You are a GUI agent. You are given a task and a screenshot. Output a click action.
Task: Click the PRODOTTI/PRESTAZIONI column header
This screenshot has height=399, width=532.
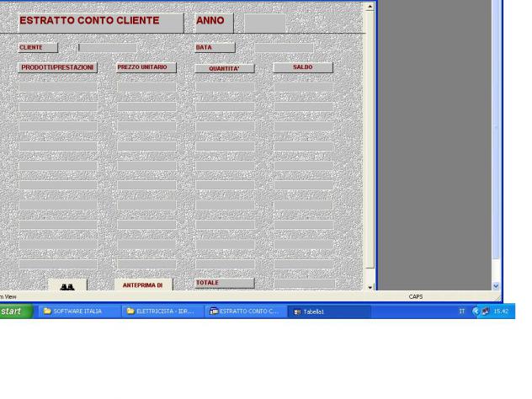tap(58, 67)
